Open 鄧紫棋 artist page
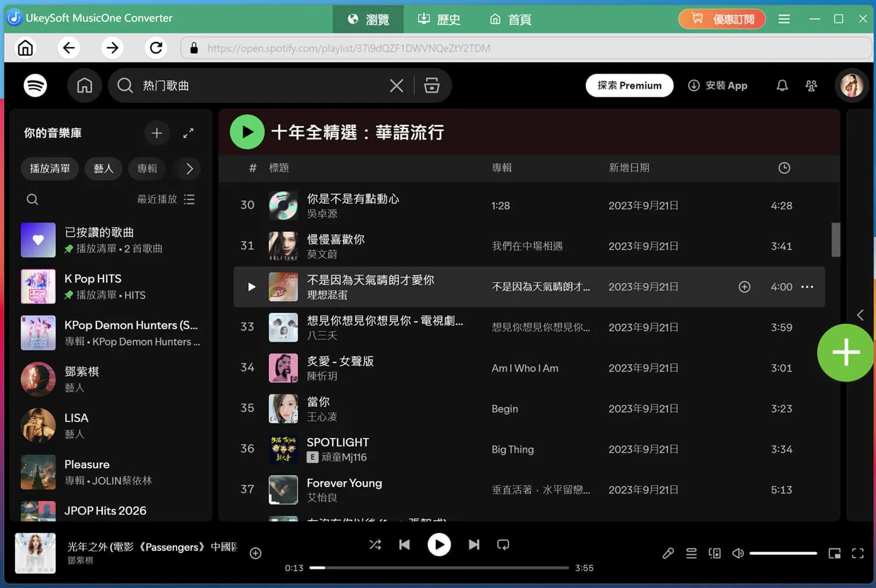The width and height of the screenshot is (876, 588). (x=111, y=380)
